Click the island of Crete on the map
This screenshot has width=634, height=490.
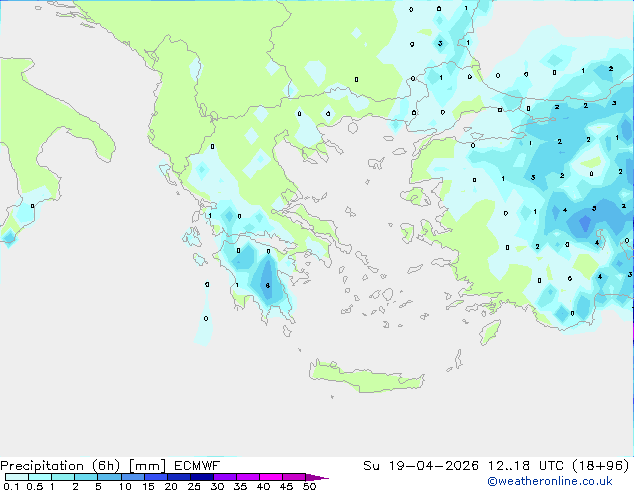pos(366,377)
